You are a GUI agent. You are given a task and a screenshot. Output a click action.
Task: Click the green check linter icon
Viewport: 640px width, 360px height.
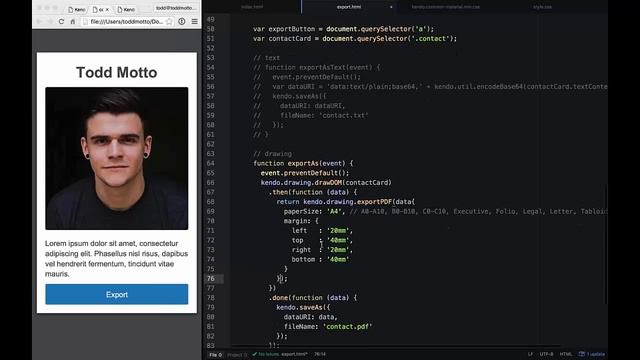pos(255,354)
